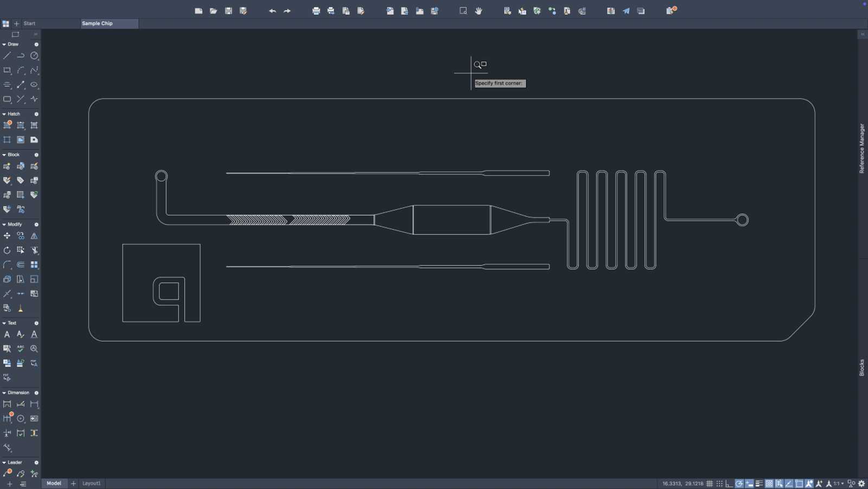
Task: Collapse the Draw panel
Action: click(4, 44)
